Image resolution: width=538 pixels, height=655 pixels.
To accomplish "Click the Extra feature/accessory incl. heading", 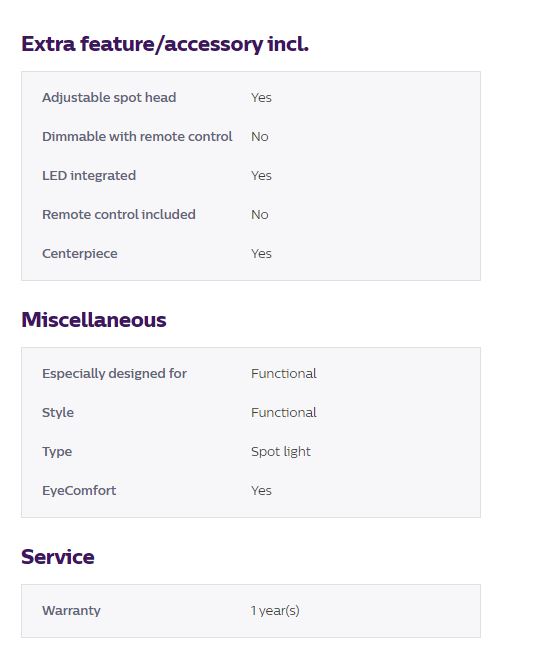I will (x=165, y=44).
